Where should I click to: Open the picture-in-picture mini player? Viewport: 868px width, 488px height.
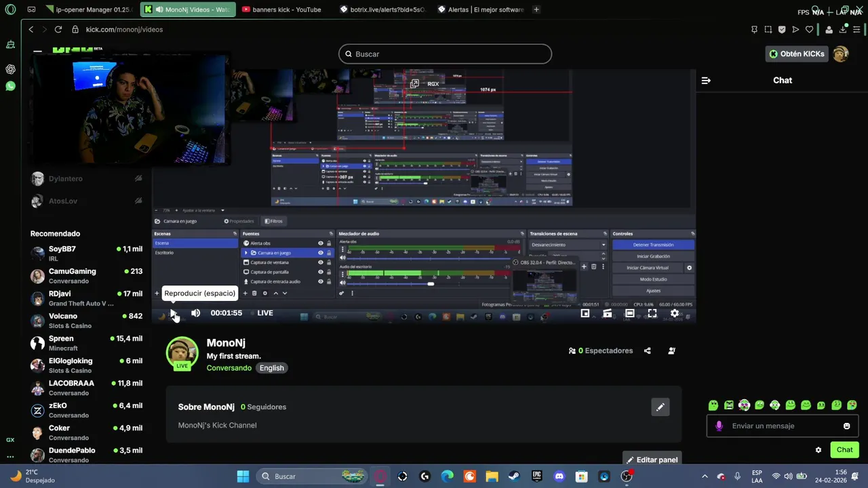coord(585,313)
